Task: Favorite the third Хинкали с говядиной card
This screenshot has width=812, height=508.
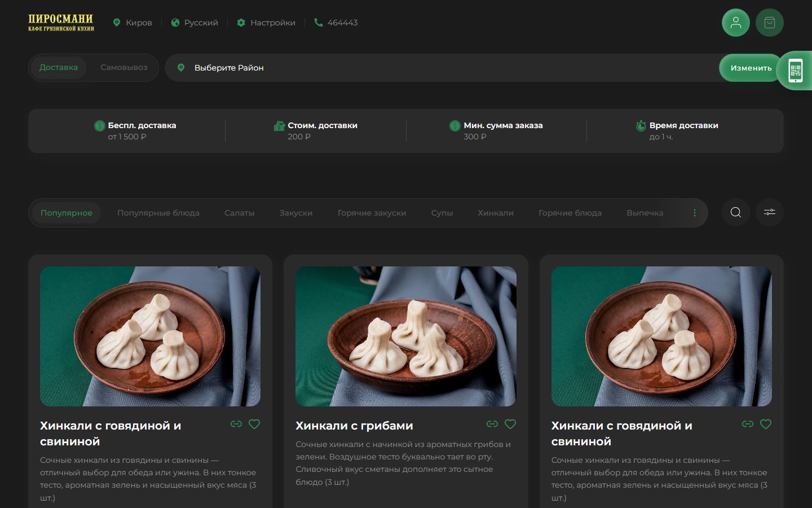Action: click(x=766, y=424)
